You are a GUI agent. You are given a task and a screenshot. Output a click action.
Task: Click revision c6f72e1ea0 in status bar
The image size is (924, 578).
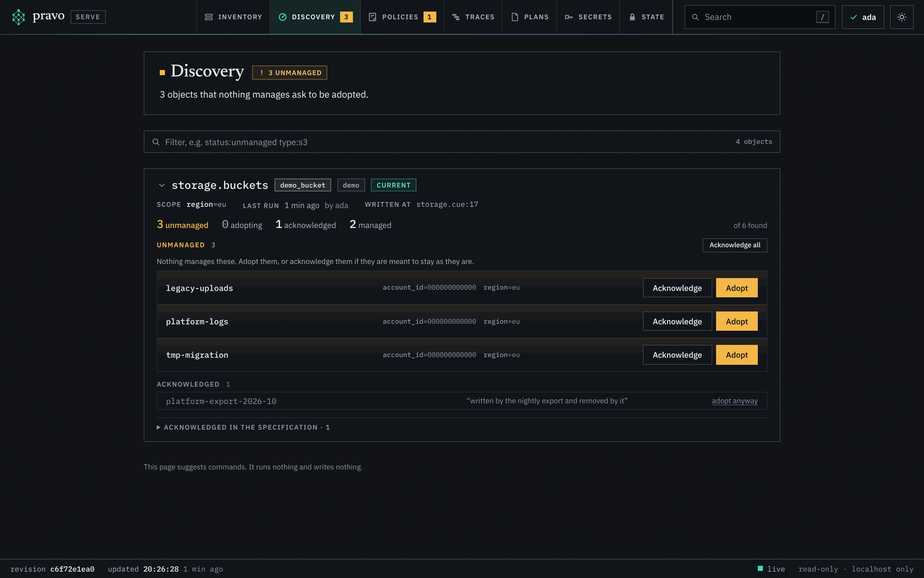(52, 569)
